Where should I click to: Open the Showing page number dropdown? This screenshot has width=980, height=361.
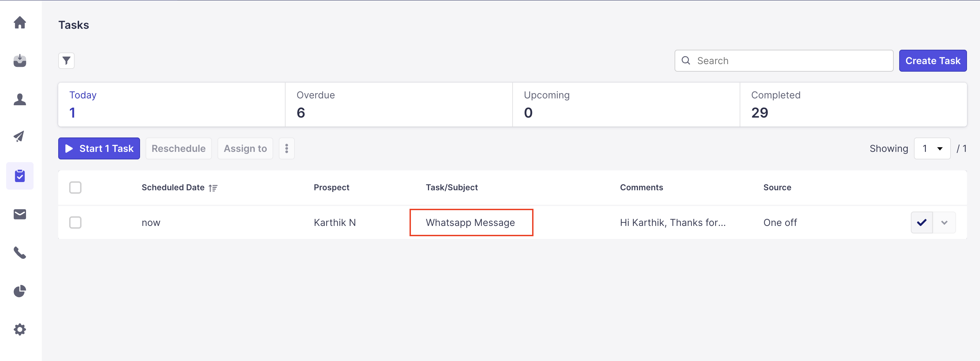coord(932,148)
